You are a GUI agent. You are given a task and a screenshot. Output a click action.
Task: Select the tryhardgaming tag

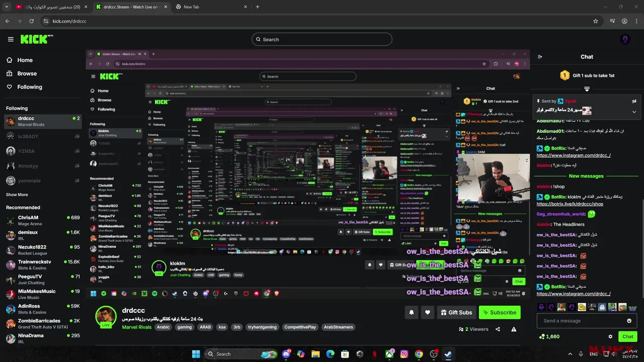click(x=262, y=327)
